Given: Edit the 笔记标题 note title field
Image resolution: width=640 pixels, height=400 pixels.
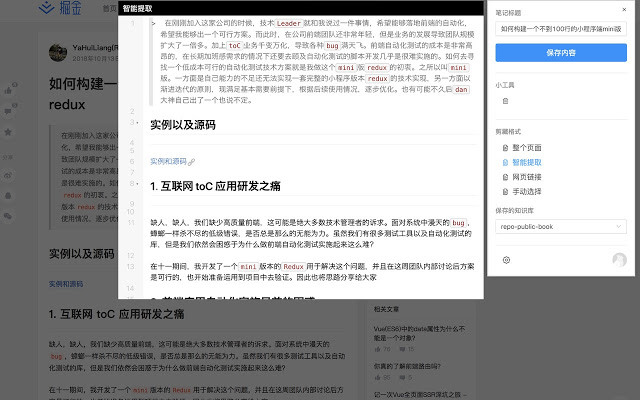Looking at the screenshot, I should tap(561, 29).
